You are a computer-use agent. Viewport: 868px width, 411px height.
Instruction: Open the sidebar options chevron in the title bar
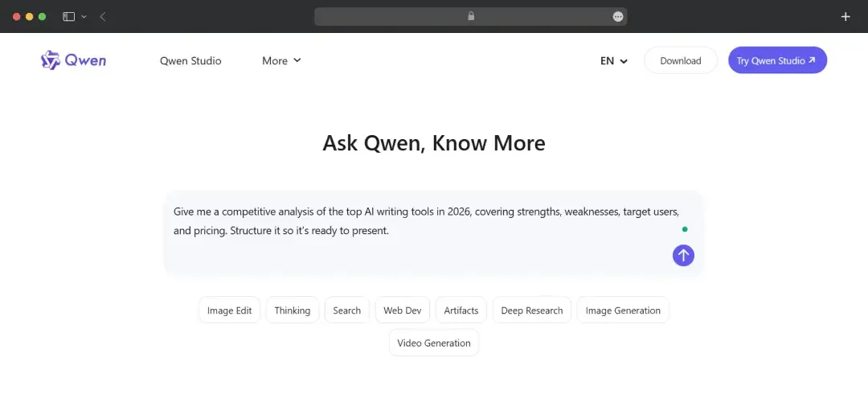[84, 17]
